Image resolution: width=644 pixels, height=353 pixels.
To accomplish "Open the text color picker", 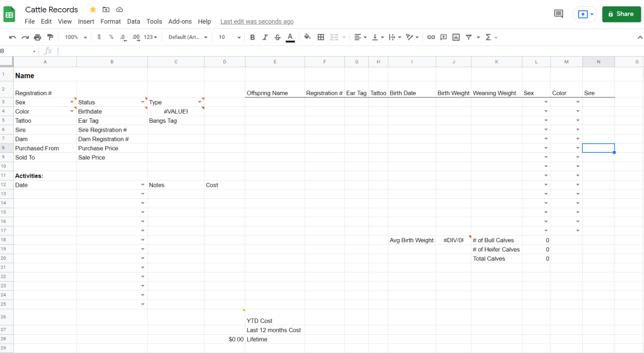I will coord(290,37).
